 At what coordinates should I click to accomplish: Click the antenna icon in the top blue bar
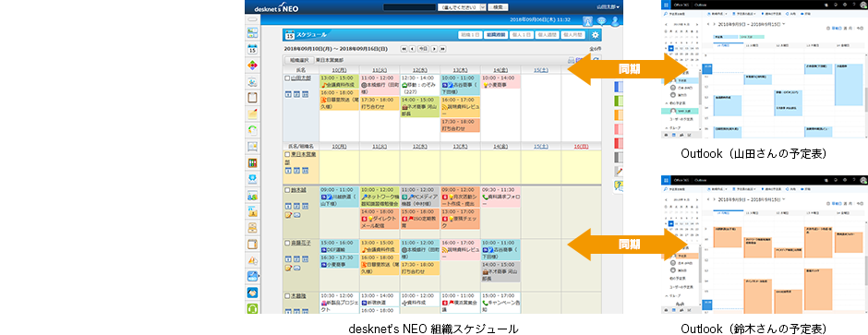pos(588,20)
